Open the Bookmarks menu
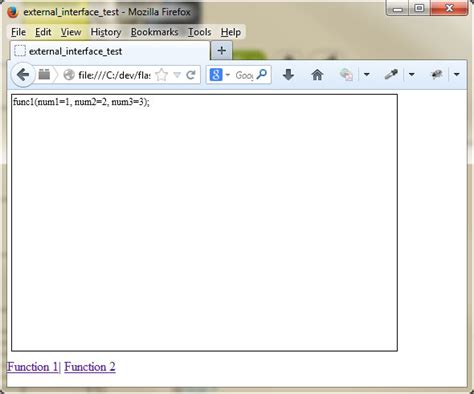Image resolution: width=474 pixels, height=394 pixels. click(154, 32)
